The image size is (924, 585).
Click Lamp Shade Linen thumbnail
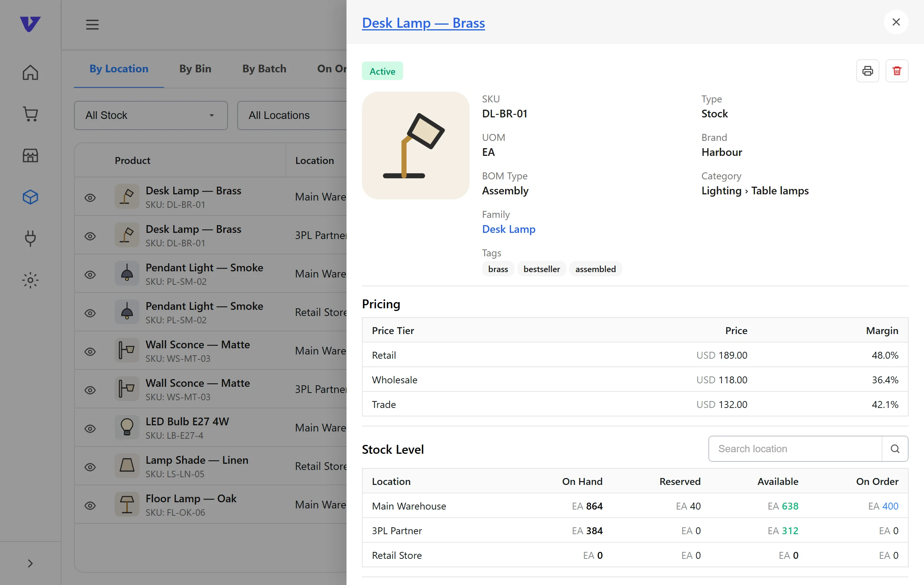127,466
